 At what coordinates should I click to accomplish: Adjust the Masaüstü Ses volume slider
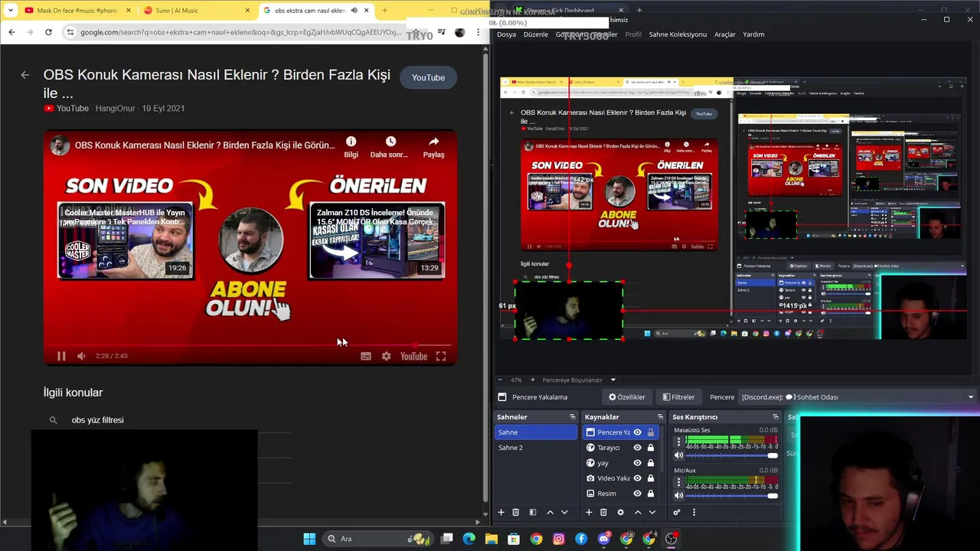pyautogui.click(x=733, y=456)
